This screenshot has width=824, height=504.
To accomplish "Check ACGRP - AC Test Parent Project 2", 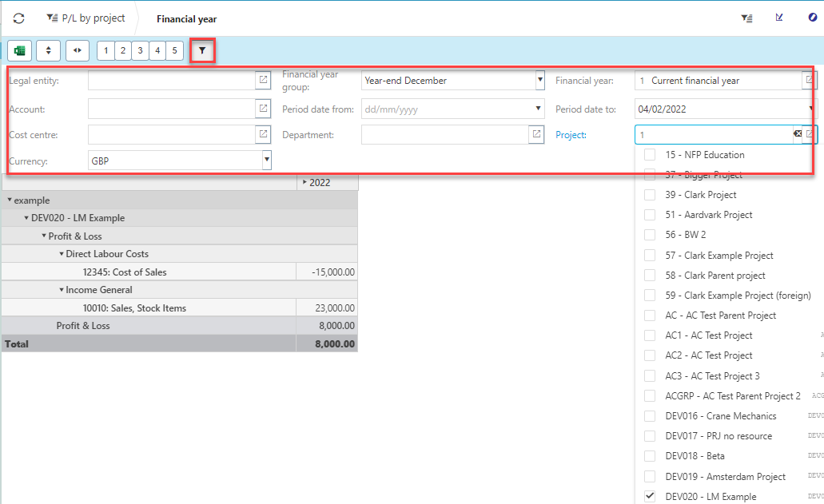I will pyautogui.click(x=650, y=396).
